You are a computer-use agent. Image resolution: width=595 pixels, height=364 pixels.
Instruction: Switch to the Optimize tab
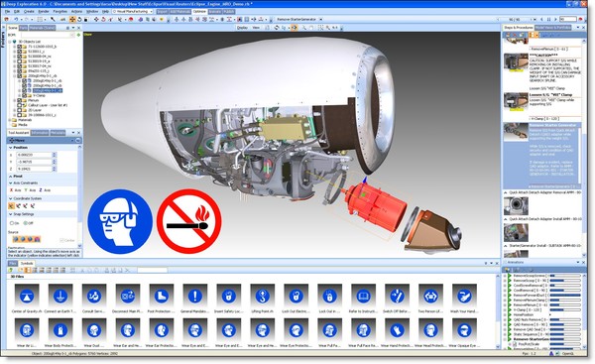tap(199, 12)
